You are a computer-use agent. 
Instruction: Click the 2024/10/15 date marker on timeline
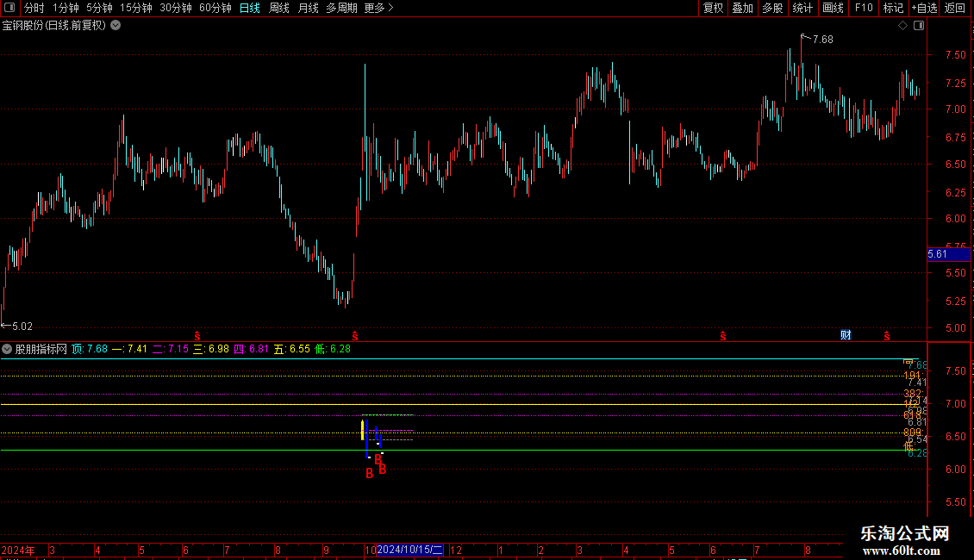409,550
